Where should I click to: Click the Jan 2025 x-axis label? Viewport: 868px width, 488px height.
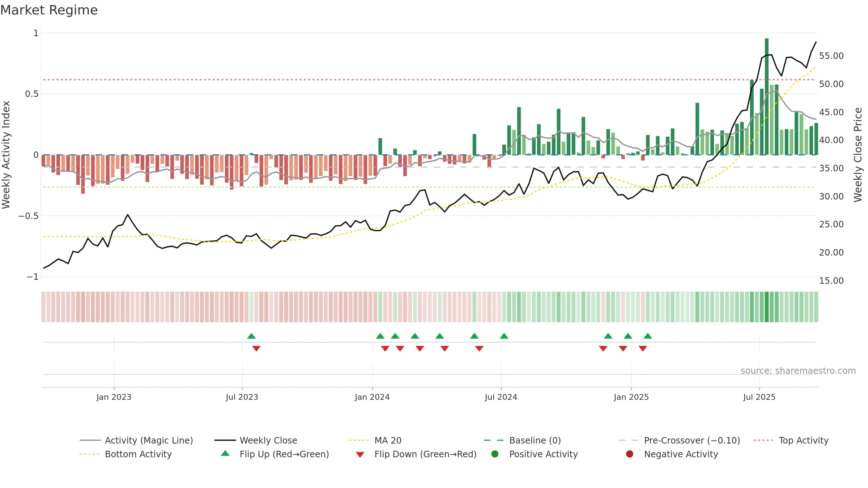631,397
